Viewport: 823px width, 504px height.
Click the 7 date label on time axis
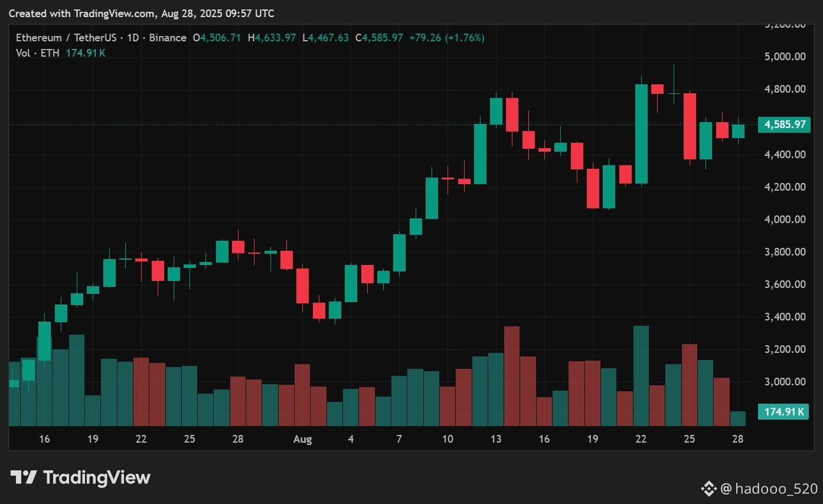pos(399,439)
